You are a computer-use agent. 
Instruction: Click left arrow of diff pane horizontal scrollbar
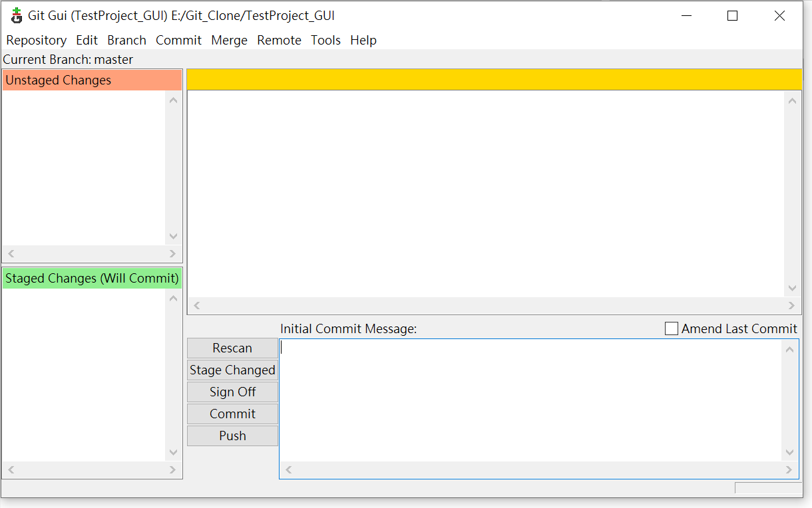(x=196, y=306)
